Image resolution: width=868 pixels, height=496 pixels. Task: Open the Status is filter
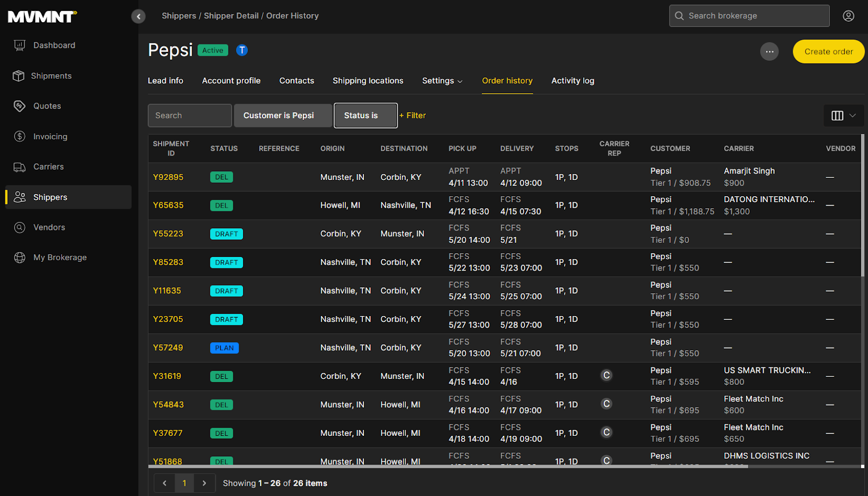366,115
